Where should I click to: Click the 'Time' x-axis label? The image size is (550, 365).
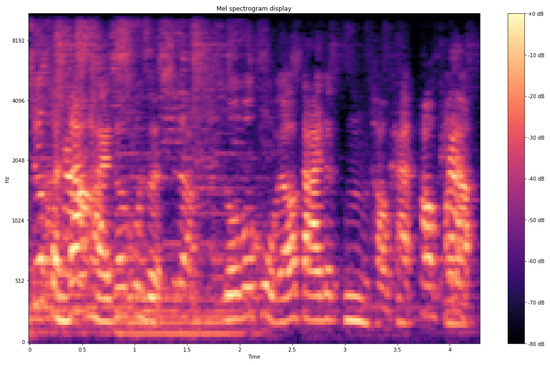[254, 357]
